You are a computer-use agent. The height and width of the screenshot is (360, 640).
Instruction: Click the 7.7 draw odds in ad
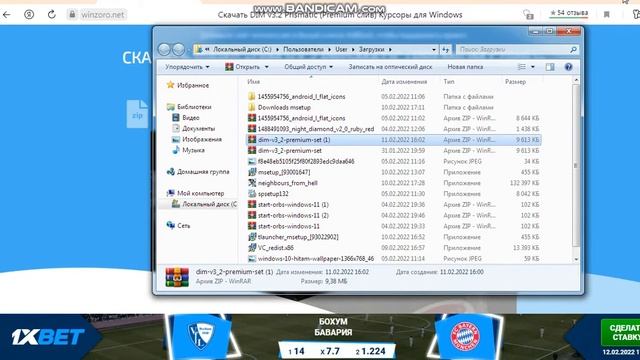coord(330,351)
